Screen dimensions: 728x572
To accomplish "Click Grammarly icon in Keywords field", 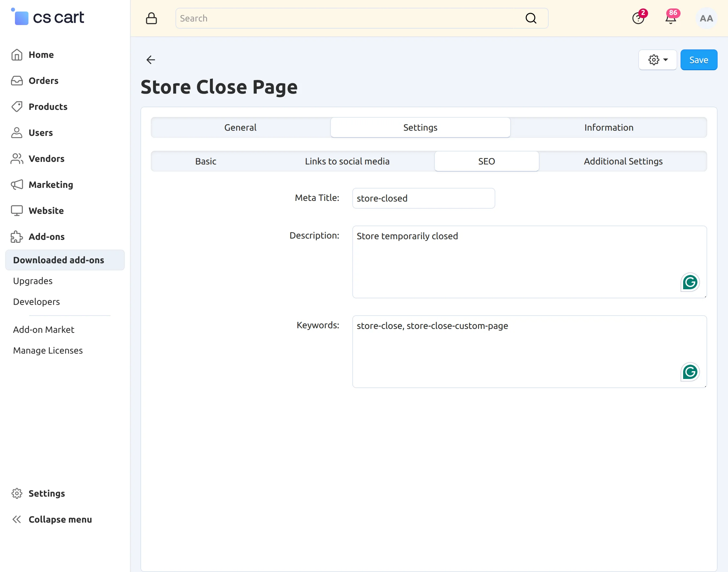I will [x=690, y=372].
